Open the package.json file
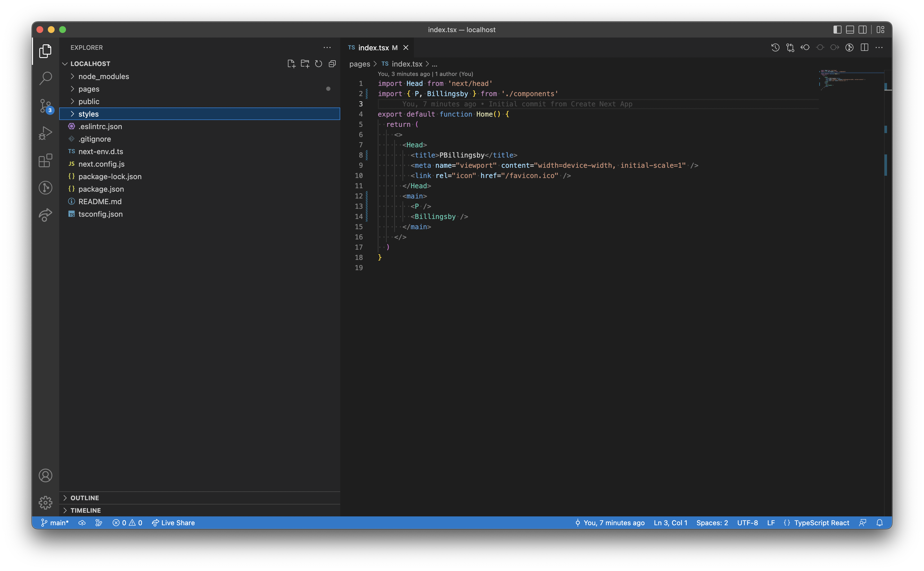This screenshot has width=924, height=571. [x=101, y=189]
